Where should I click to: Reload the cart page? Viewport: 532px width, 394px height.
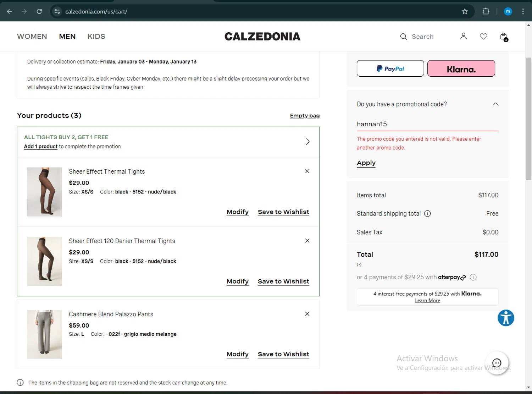39,11
